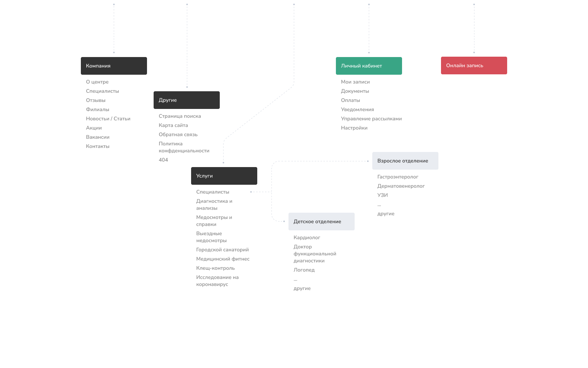Open the 404 page item
Viewport: 588px width, 368px height.
pyautogui.click(x=163, y=160)
